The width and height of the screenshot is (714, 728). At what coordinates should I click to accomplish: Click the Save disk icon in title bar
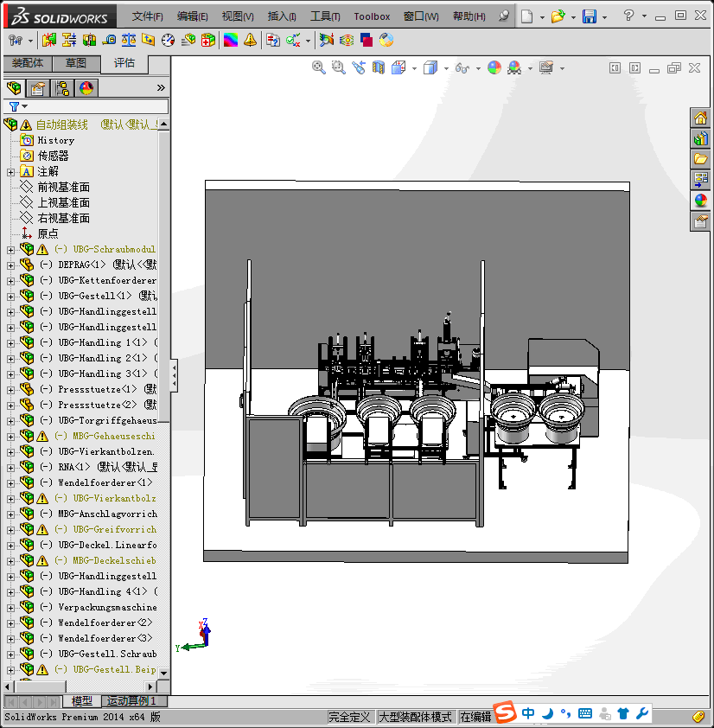click(590, 16)
